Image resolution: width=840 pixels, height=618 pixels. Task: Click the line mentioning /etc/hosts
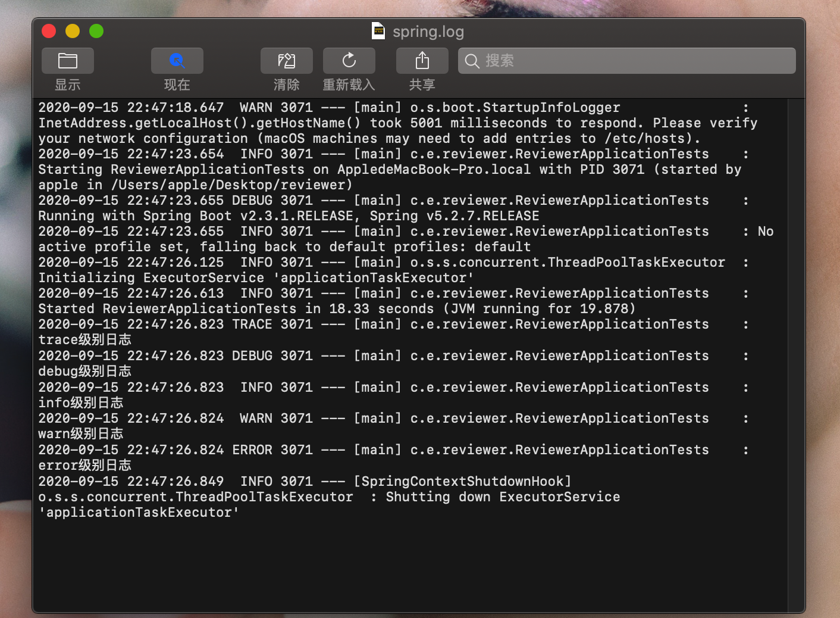tap(369, 139)
